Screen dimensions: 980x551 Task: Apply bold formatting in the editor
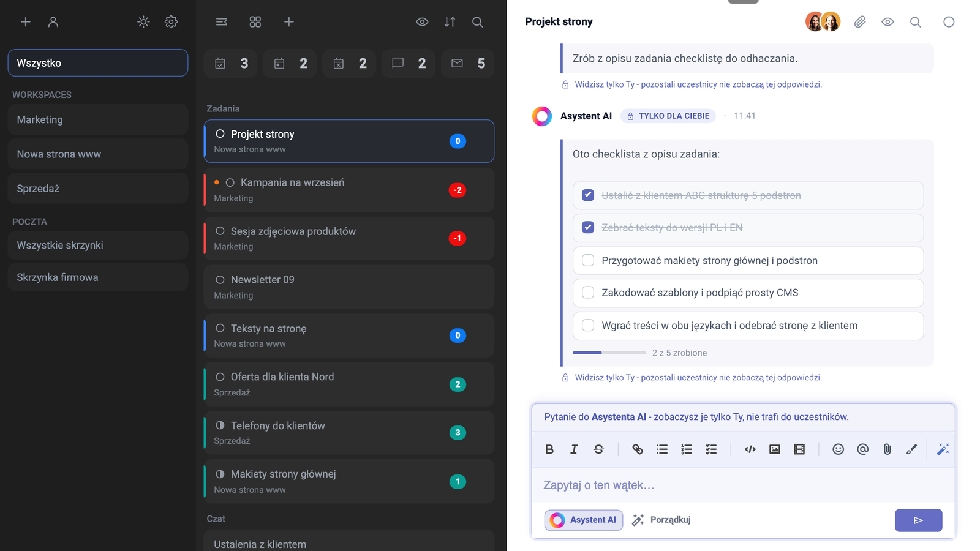tap(549, 449)
